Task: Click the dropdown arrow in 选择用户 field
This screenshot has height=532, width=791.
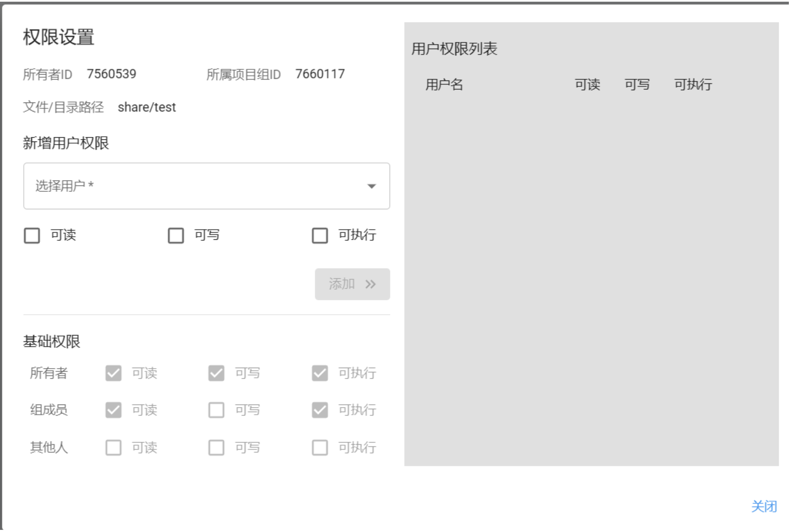Action: (x=371, y=186)
